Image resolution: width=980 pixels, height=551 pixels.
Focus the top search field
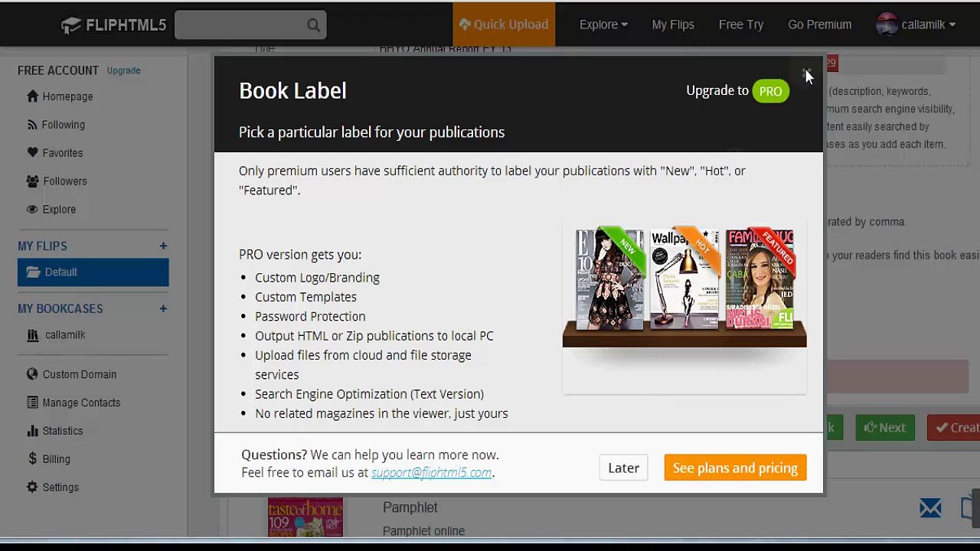click(x=250, y=24)
